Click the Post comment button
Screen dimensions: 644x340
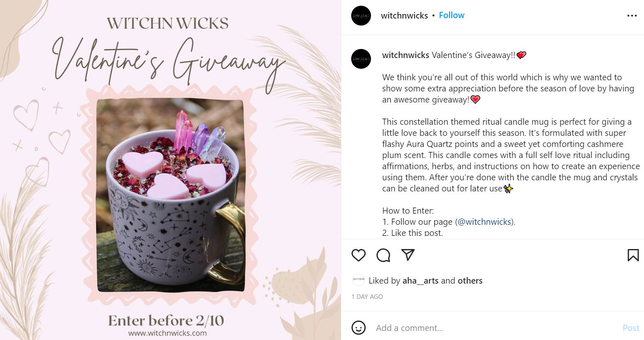[x=631, y=328]
